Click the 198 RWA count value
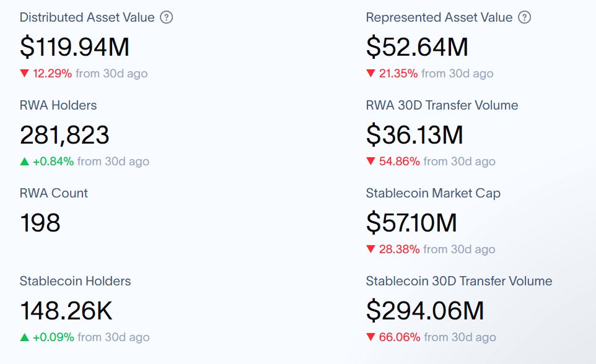Image resolution: width=596 pixels, height=364 pixels. coord(40,223)
